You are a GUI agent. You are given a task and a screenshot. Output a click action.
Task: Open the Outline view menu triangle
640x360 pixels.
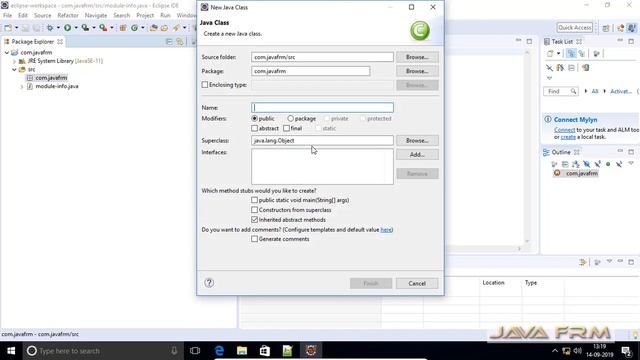tap(631, 163)
